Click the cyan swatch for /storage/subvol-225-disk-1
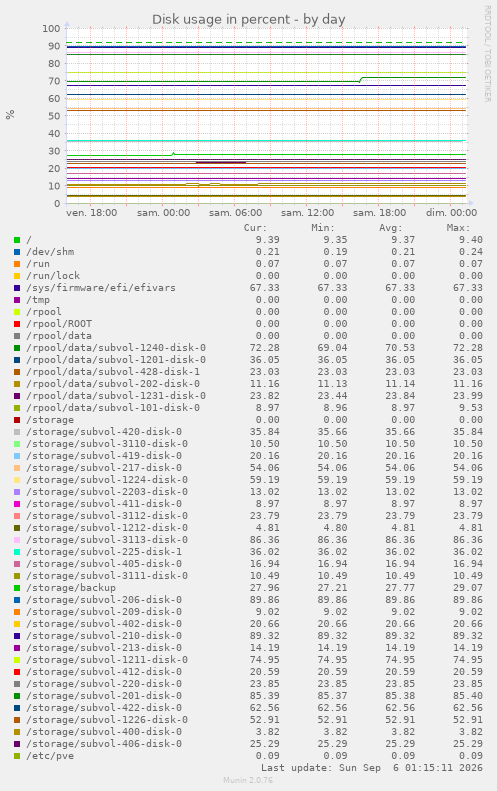The image size is (497, 791). 17,552
